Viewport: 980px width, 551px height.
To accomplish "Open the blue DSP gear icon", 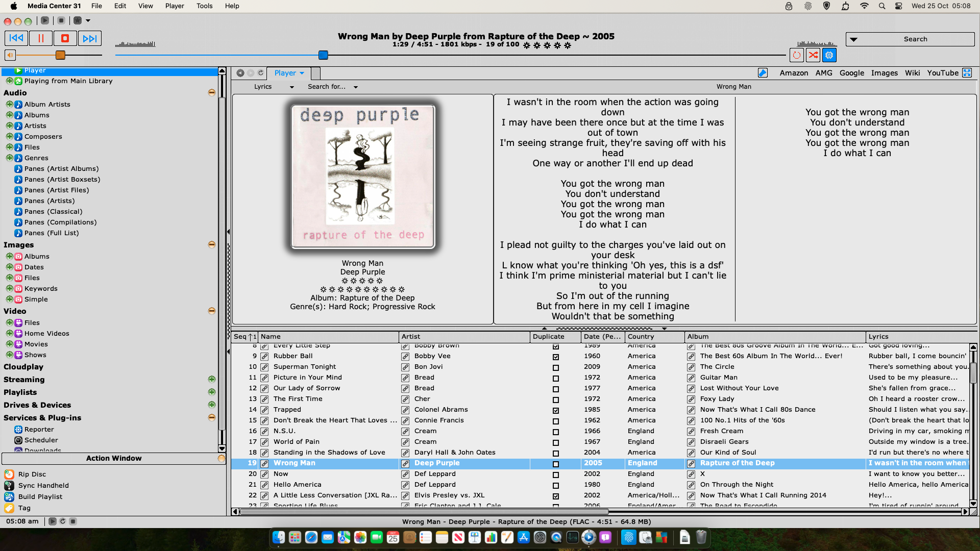I will [829, 55].
